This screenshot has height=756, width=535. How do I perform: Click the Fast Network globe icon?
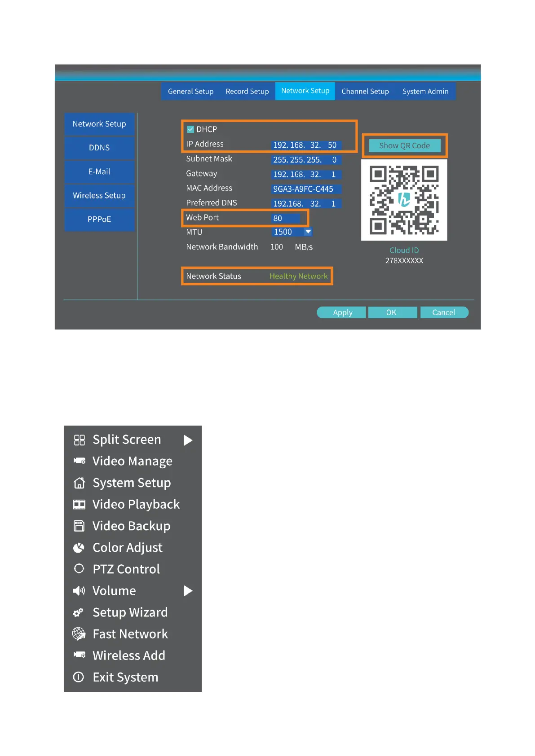(79, 634)
